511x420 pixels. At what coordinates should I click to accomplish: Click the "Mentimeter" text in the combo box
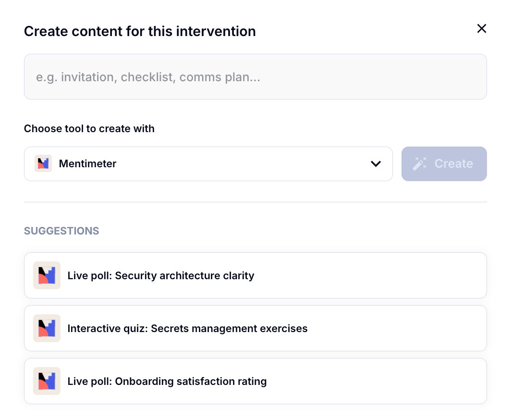click(87, 164)
